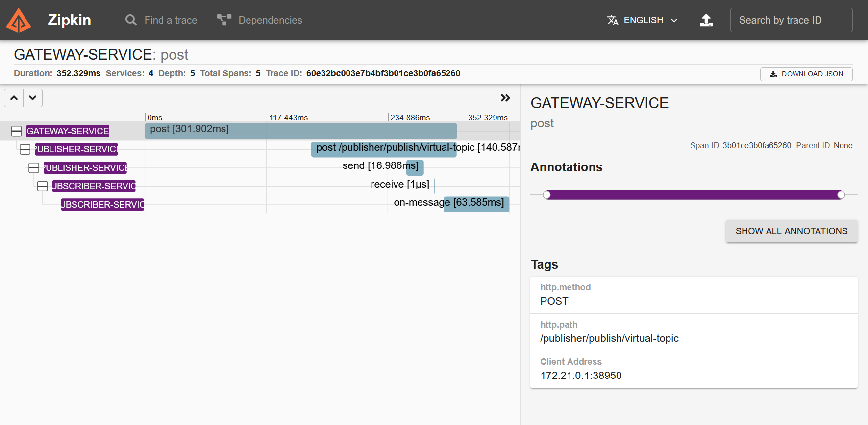Image resolution: width=868 pixels, height=425 pixels.
Task: Click the Tags section heading
Action: (545, 265)
